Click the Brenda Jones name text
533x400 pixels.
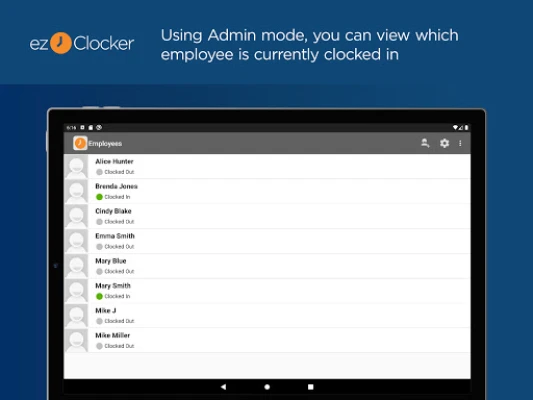coord(116,186)
